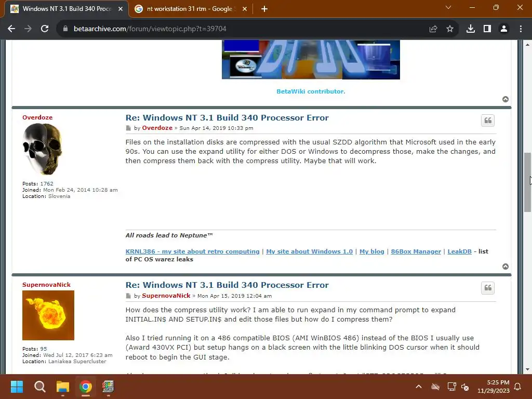Screen dimensions: 532x399
Task: Open SupernovaNick's post title link
Action: click(x=227, y=285)
